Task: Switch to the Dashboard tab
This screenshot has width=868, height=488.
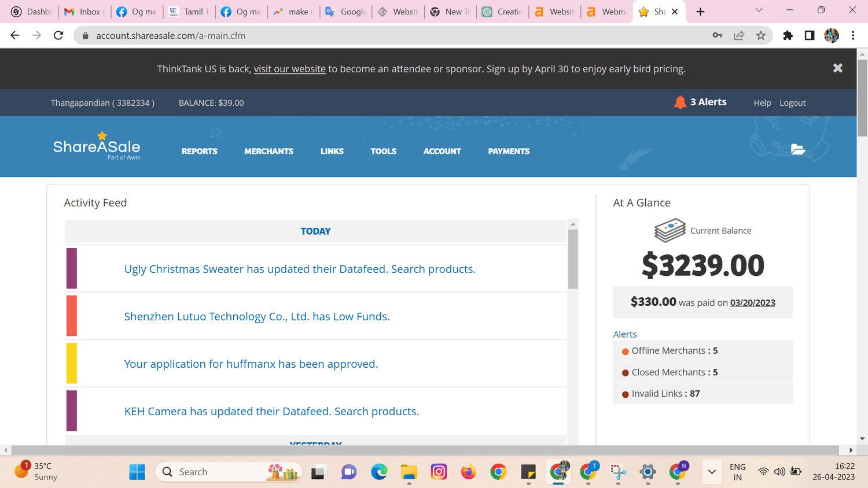Action: 32,12
